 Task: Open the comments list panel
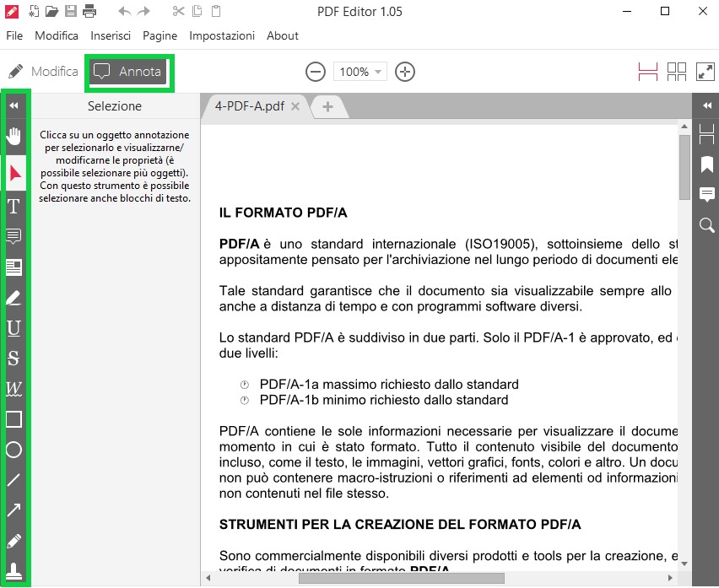click(706, 194)
